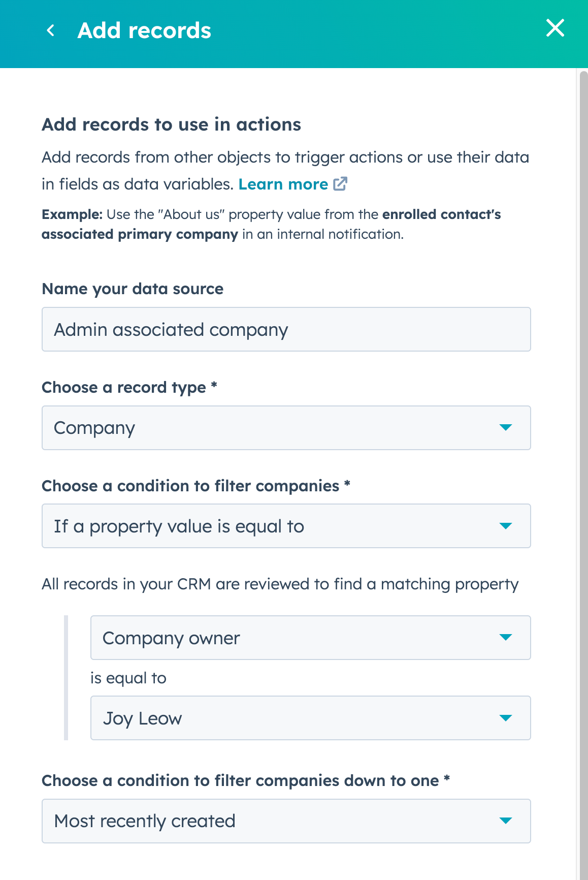The height and width of the screenshot is (880, 588).
Task: Click the Add records to use in actions heading
Action: tap(172, 124)
